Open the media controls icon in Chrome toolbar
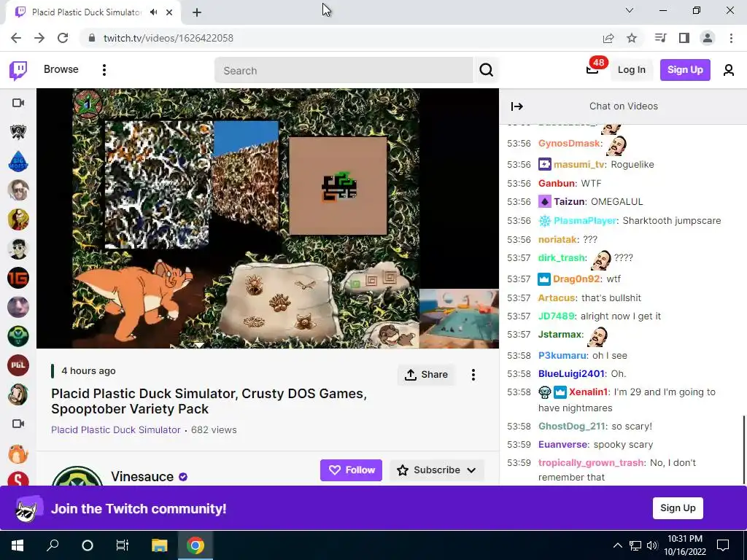747x560 pixels. click(660, 38)
